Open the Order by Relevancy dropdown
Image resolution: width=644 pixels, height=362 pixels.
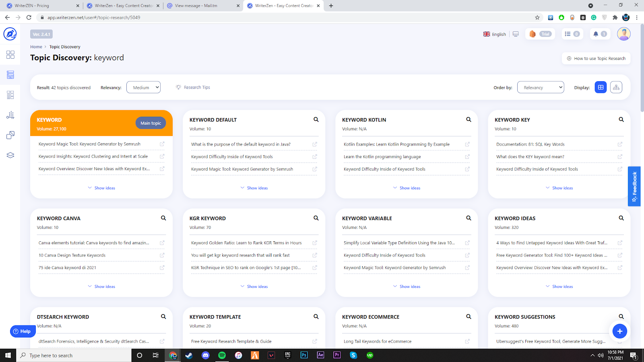[541, 87]
